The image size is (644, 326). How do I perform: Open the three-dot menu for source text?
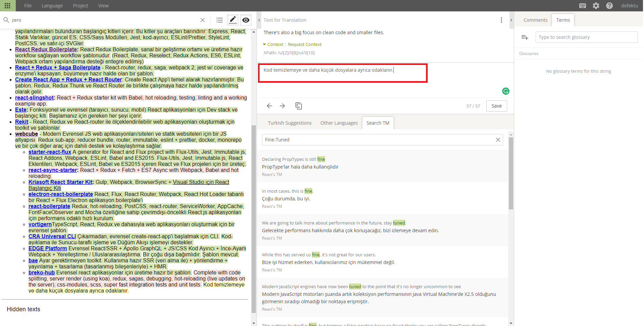point(501,20)
